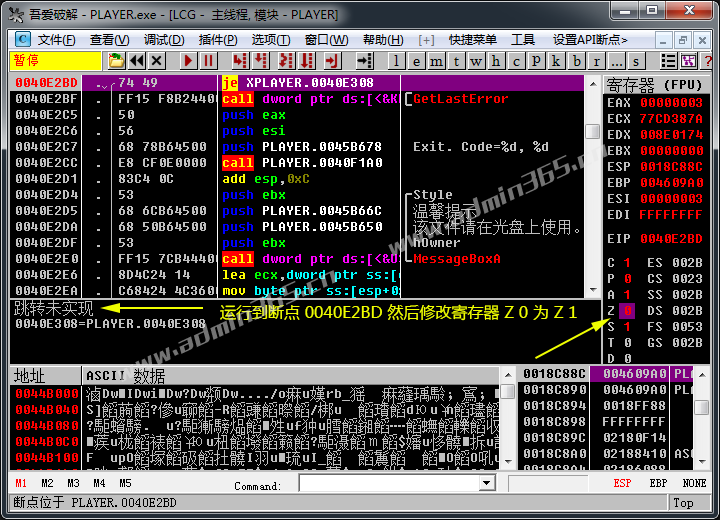The image size is (720, 520).
Task: Open appearance options via the purple grid icon
Action: click(x=688, y=61)
